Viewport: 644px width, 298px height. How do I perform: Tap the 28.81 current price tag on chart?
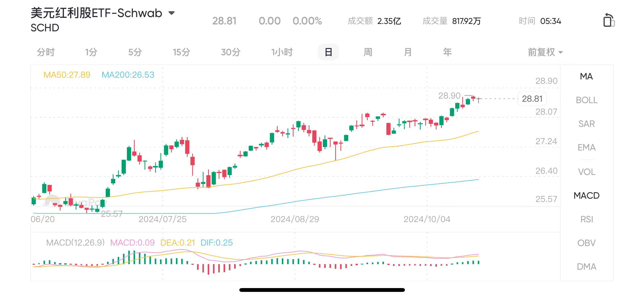532,99
